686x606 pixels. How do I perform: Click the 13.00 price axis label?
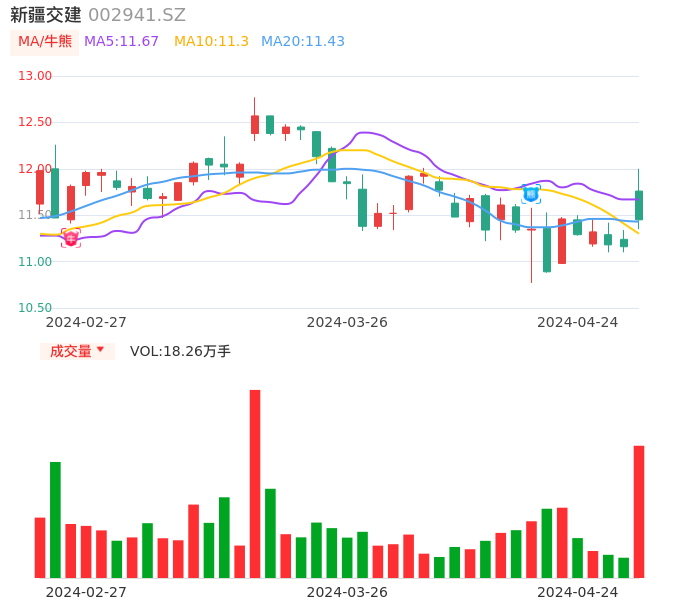[x=36, y=76]
